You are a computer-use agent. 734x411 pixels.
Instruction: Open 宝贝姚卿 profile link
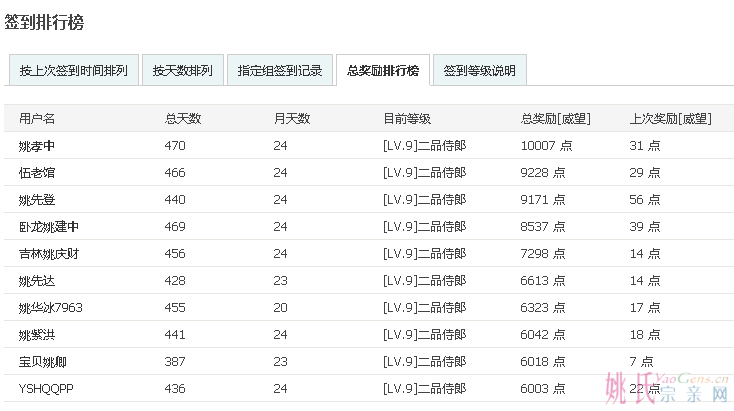(x=43, y=361)
